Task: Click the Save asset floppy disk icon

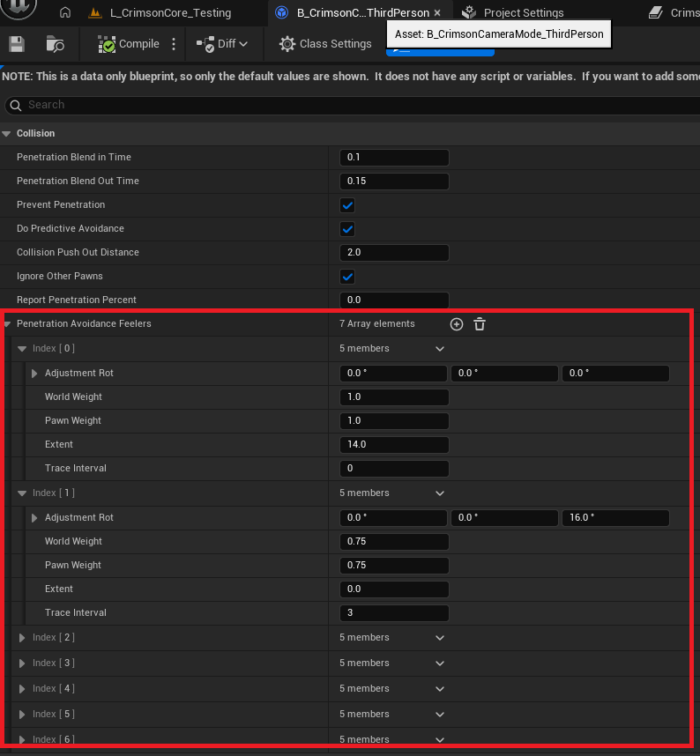Action: tap(17, 44)
